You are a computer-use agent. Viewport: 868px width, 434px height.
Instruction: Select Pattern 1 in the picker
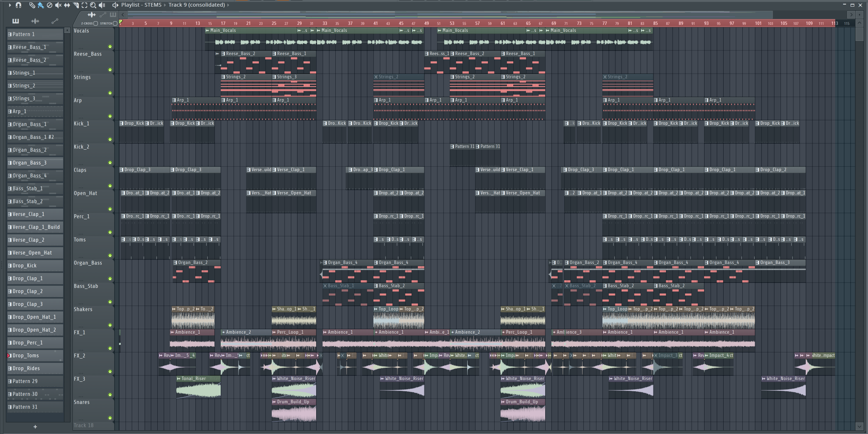35,34
